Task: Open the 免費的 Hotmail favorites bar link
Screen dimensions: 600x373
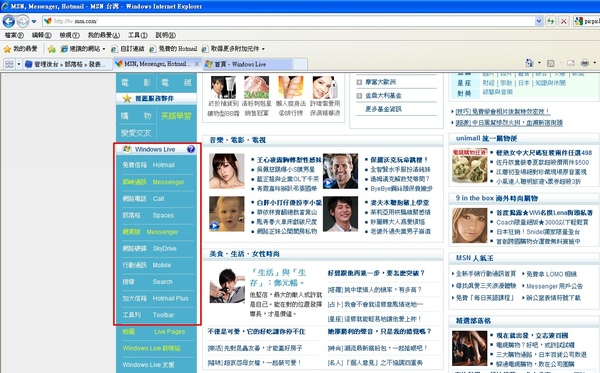Action: [173, 49]
